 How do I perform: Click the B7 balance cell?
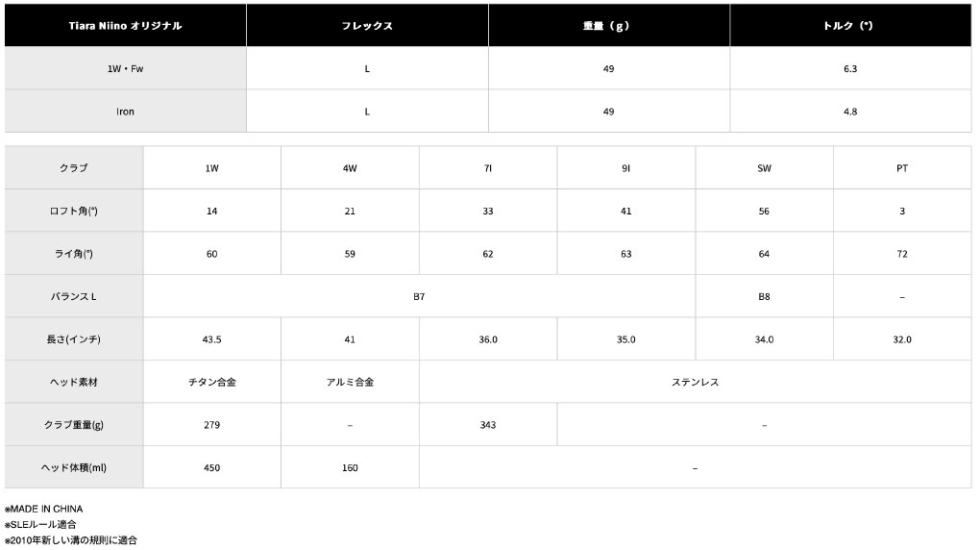419,297
